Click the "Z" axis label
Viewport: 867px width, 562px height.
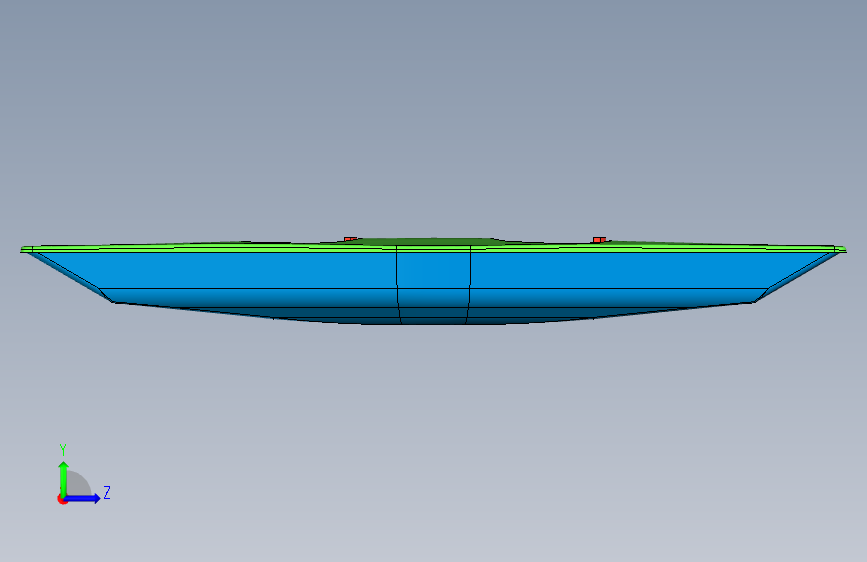[x=107, y=492]
